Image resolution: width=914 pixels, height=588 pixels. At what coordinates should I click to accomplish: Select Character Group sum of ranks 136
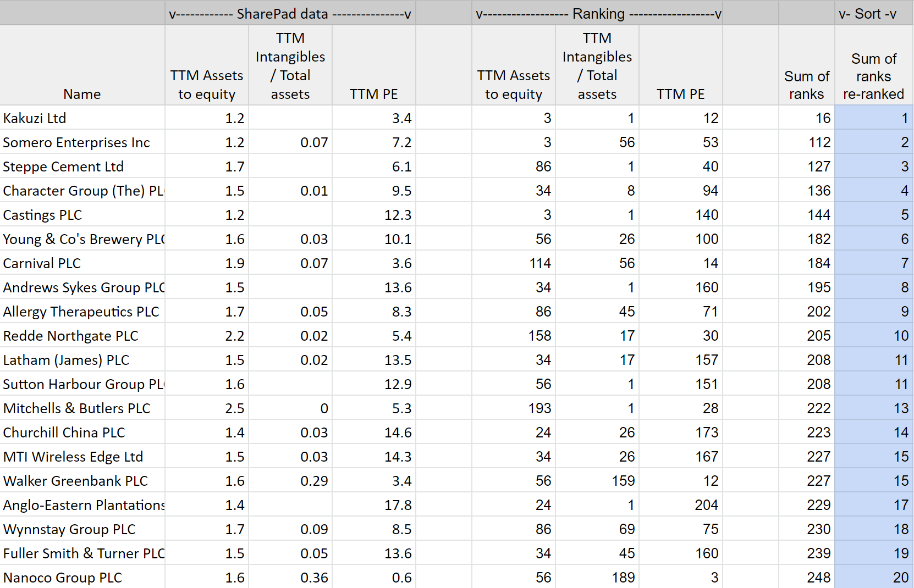tap(807, 190)
